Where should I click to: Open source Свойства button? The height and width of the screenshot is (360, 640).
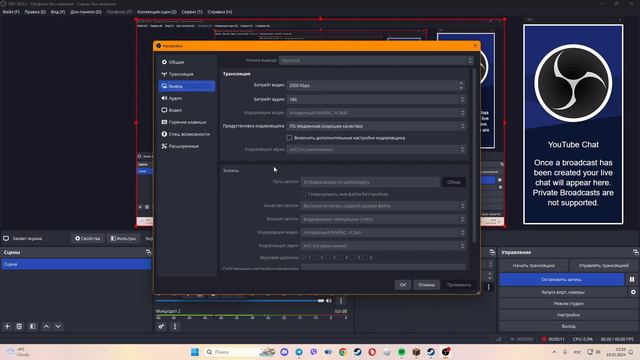tap(88, 238)
